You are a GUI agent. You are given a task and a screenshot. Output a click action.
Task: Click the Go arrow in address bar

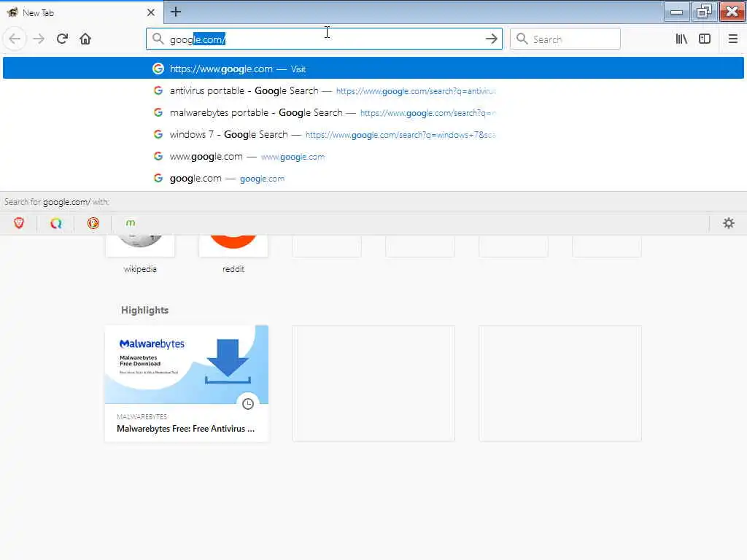[x=491, y=39]
